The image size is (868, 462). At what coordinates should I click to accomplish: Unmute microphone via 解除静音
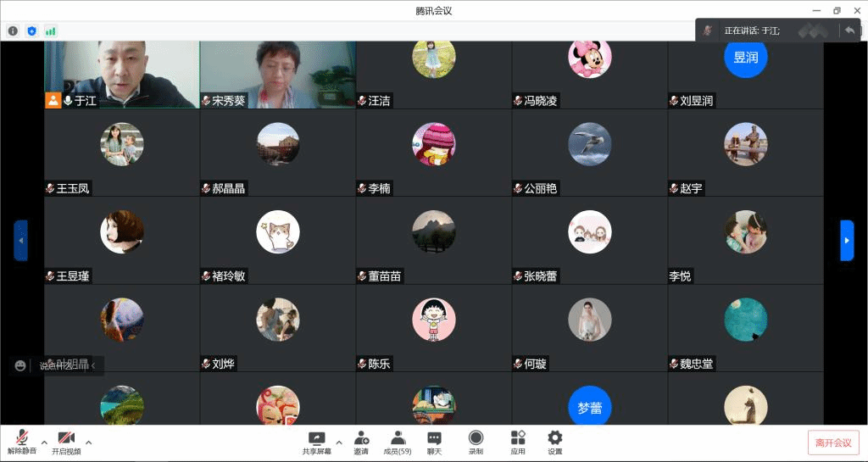coord(22,439)
